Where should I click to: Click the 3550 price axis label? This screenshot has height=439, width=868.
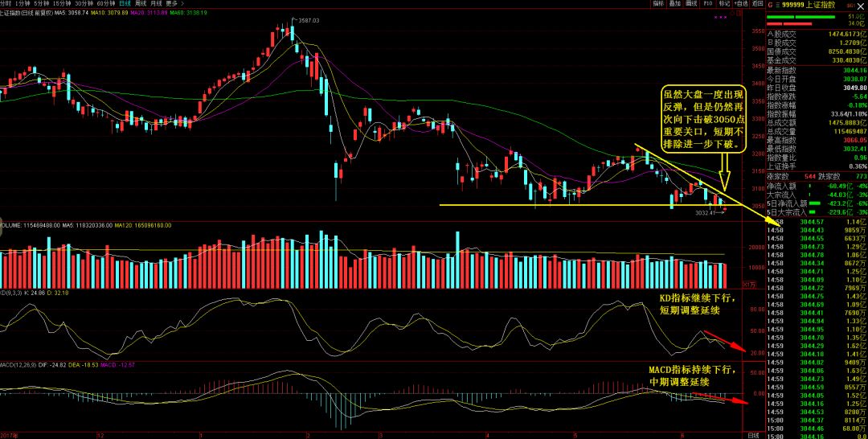pos(757,31)
